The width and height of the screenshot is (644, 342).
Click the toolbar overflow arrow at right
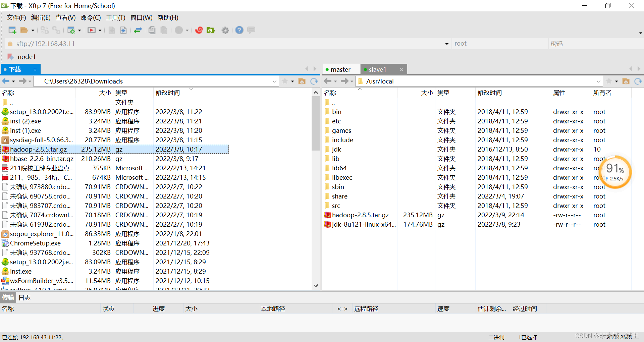640,33
